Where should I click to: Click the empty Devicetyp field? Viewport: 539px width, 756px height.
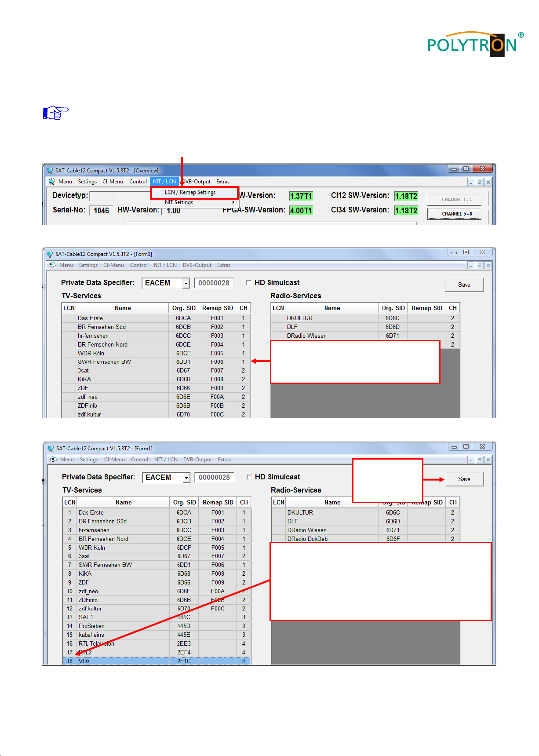pyautogui.click(x=120, y=196)
